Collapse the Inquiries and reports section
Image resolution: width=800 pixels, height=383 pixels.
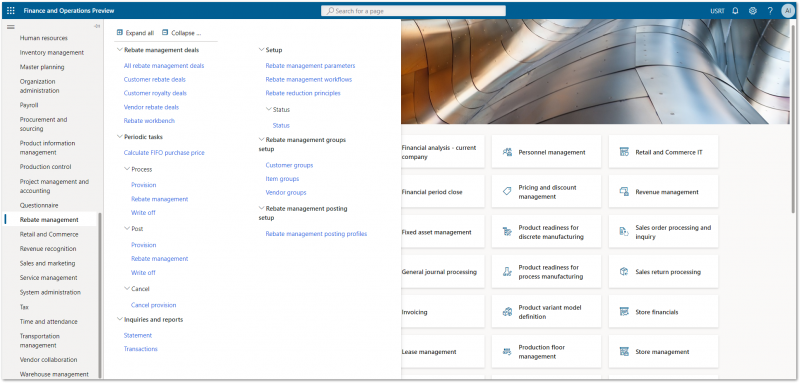pos(120,319)
